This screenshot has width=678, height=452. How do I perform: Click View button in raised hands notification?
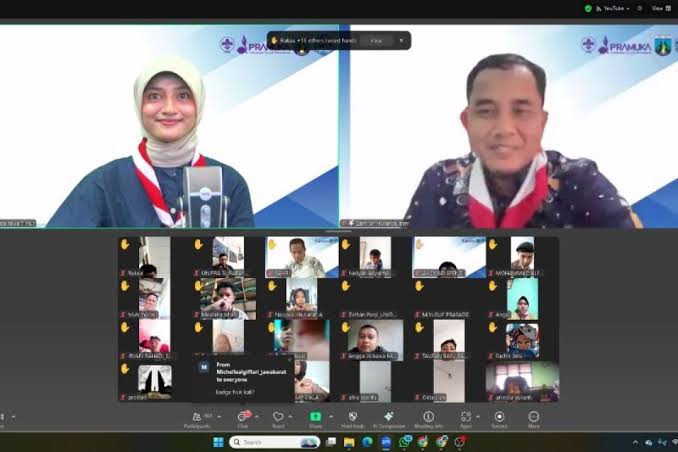pos(376,41)
